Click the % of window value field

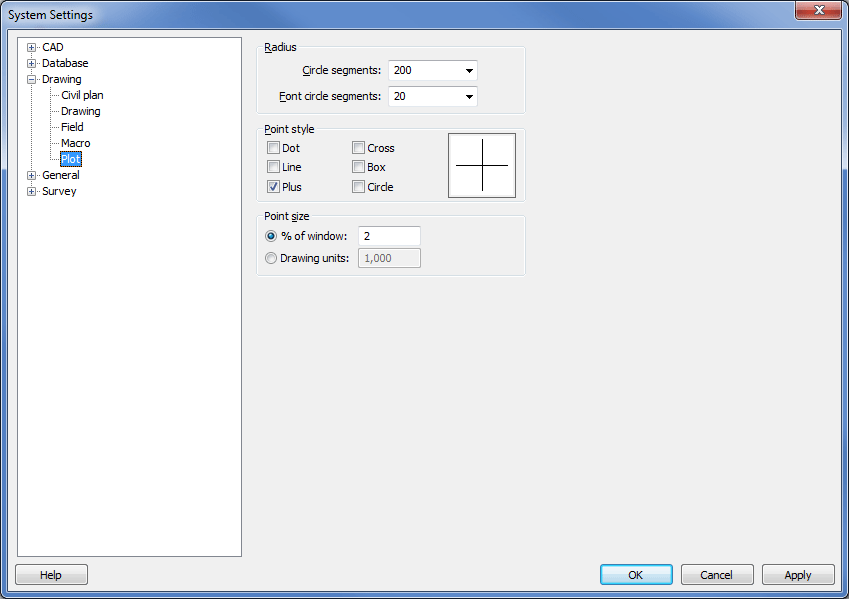389,236
